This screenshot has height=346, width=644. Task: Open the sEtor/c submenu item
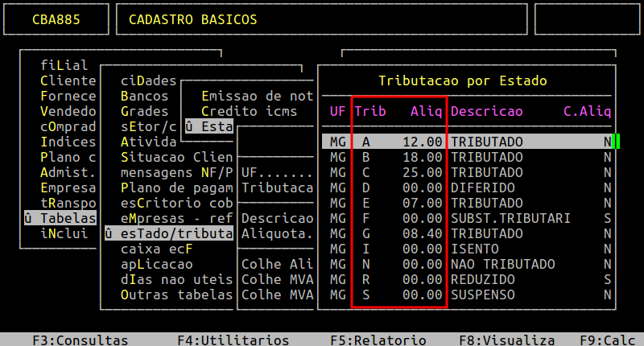[x=148, y=126]
